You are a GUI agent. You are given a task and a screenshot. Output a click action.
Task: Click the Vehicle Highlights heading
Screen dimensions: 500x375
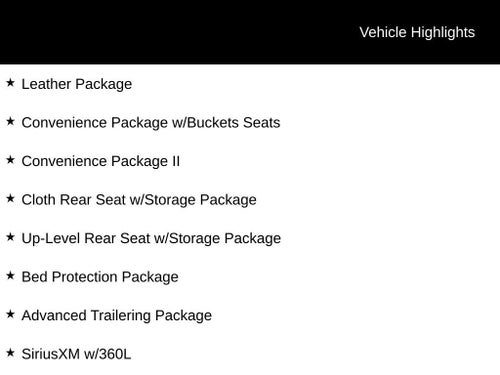click(x=417, y=33)
